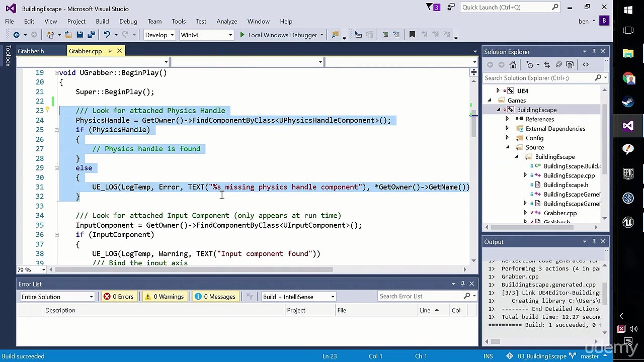
Task: Click Show All Files in Solution Explorer
Action: (570, 65)
